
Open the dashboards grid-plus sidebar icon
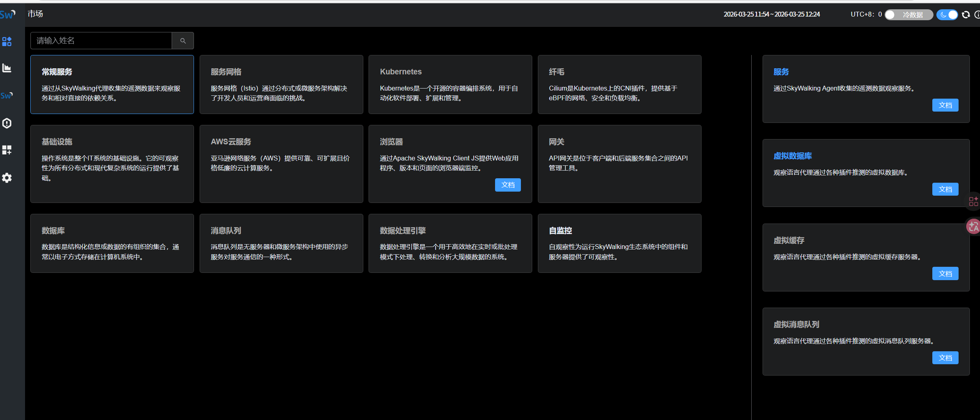point(7,150)
